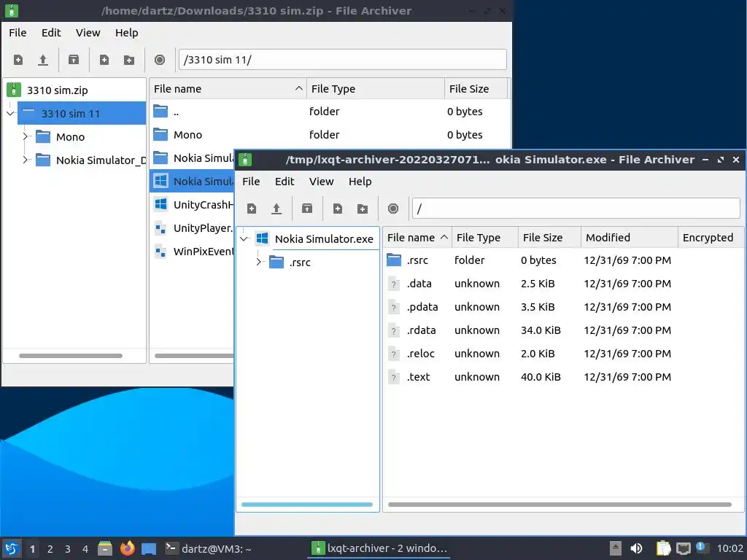Switch to workspace 2
Viewport: 747px width, 560px height.
[50, 549]
